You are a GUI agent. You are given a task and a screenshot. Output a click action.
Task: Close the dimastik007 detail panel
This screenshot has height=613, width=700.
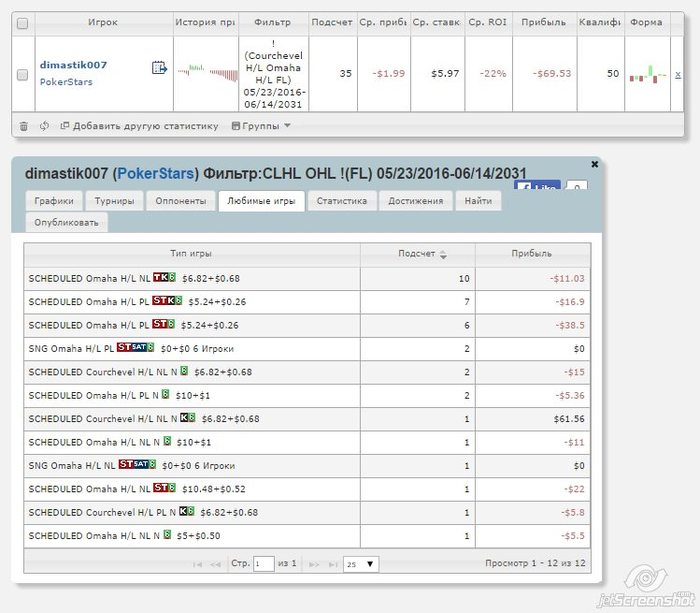[x=595, y=164]
